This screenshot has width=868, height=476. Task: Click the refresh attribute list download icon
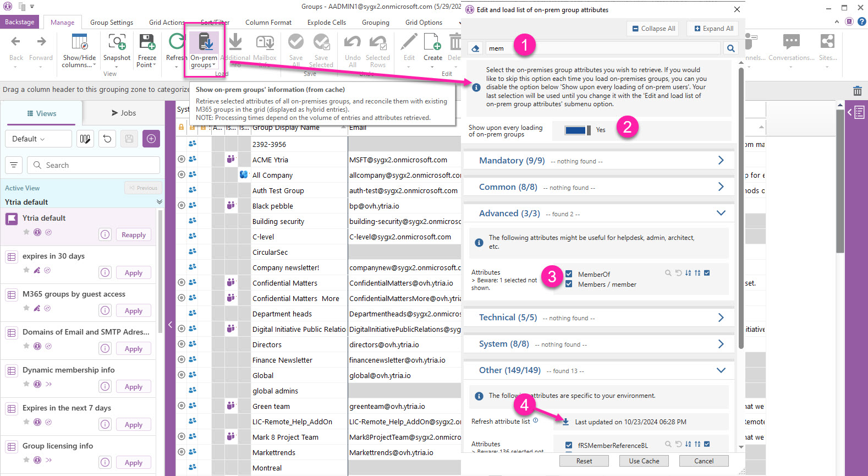565,422
